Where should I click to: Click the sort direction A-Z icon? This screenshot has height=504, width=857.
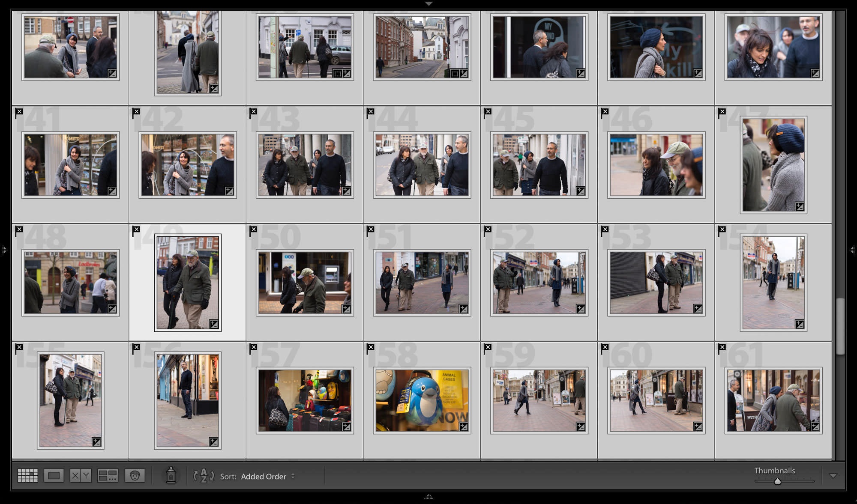click(x=204, y=476)
